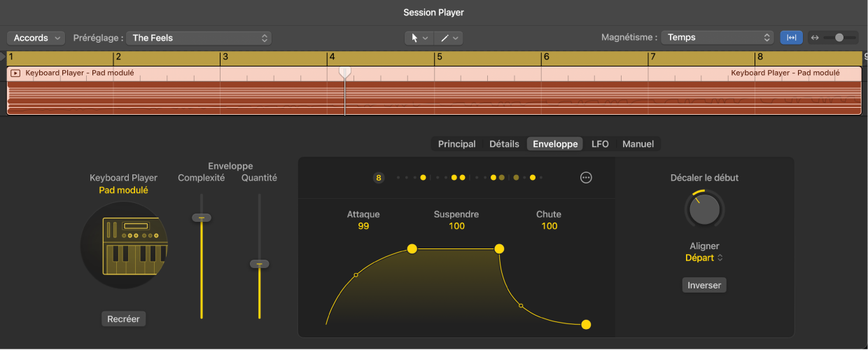Click the blue catch-playhead button
This screenshot has height=350, width=868.
[792, 38]
